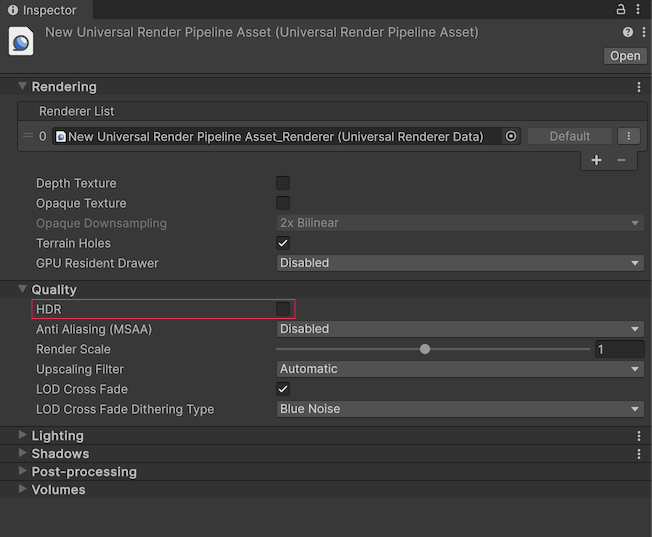Viewport: 652px width, 537px height.
Task: Click the Render Scale value field
Action: click(619, 349)
